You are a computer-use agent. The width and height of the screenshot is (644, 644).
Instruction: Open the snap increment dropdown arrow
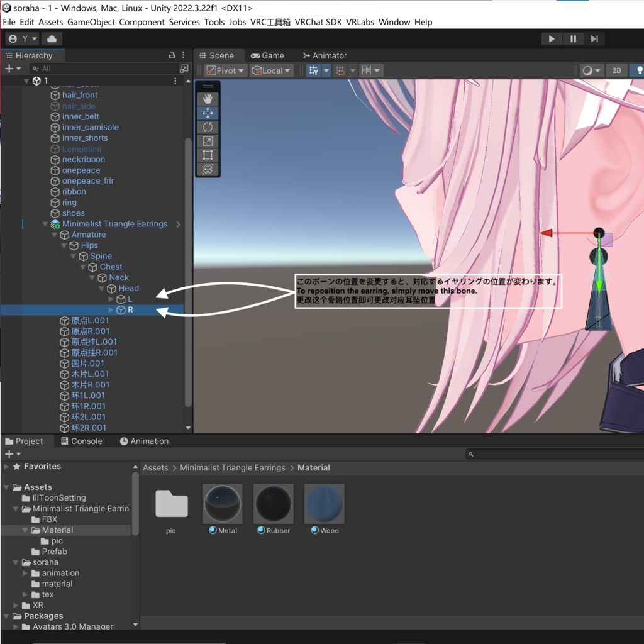352,70
